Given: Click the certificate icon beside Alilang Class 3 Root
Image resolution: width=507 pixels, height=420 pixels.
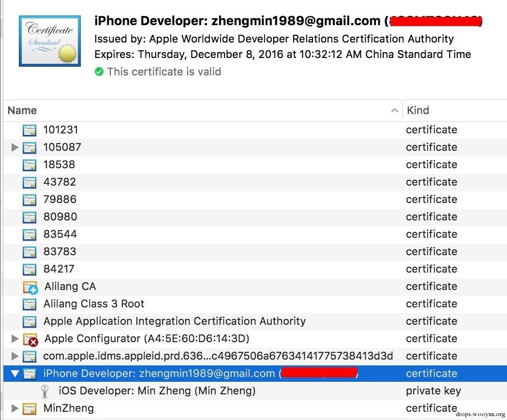Looking at the screenshot, I should [30, 304].
